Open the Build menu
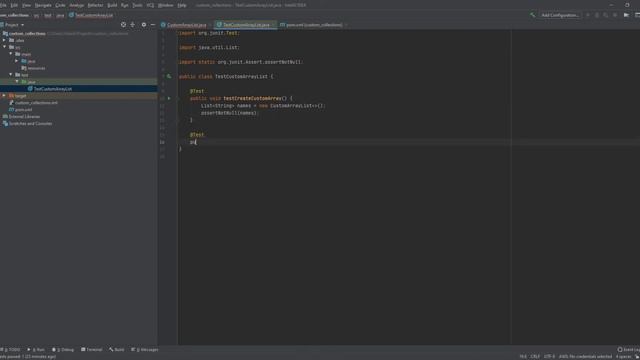The height and width of the screenshot is (360, 640). pyautogui.click(x=112, y=5)
